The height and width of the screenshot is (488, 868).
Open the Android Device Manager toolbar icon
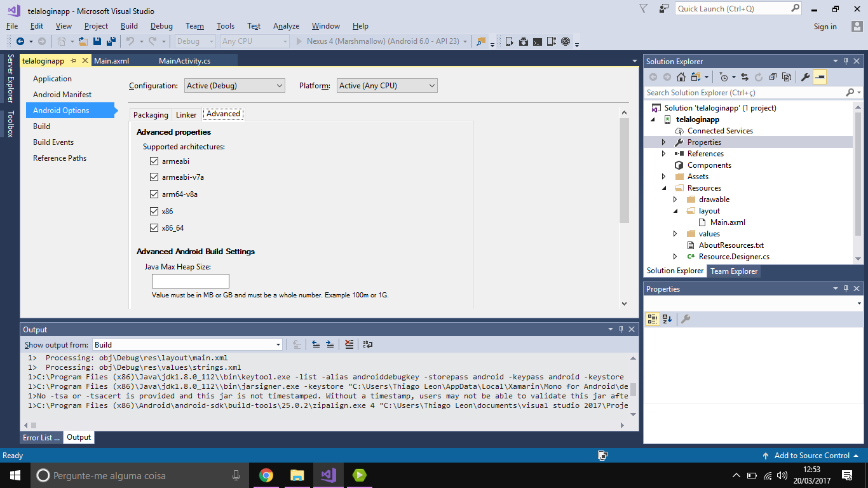pyautogui.click(x=509, y=41)
